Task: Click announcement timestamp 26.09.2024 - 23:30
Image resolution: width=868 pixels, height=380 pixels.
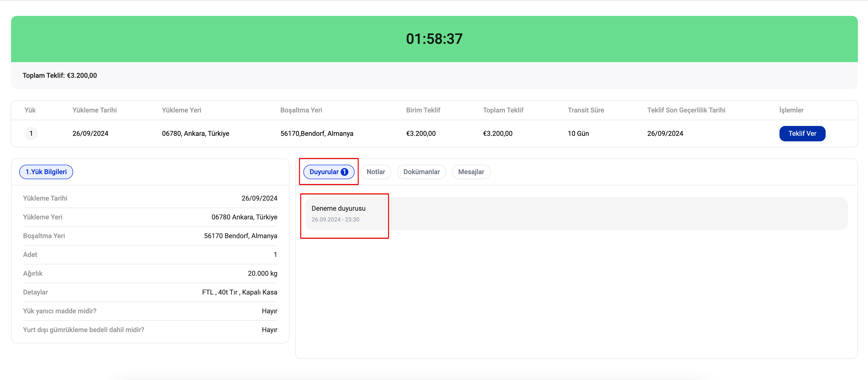Action: 335,220
